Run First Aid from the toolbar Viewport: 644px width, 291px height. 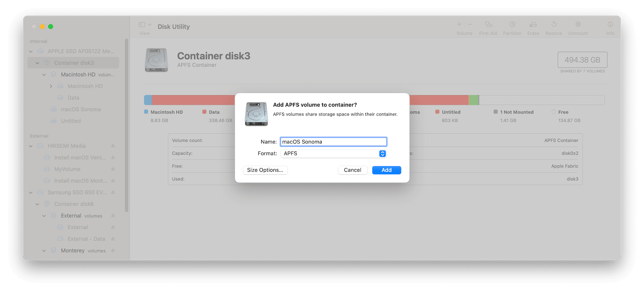(488, 24)
